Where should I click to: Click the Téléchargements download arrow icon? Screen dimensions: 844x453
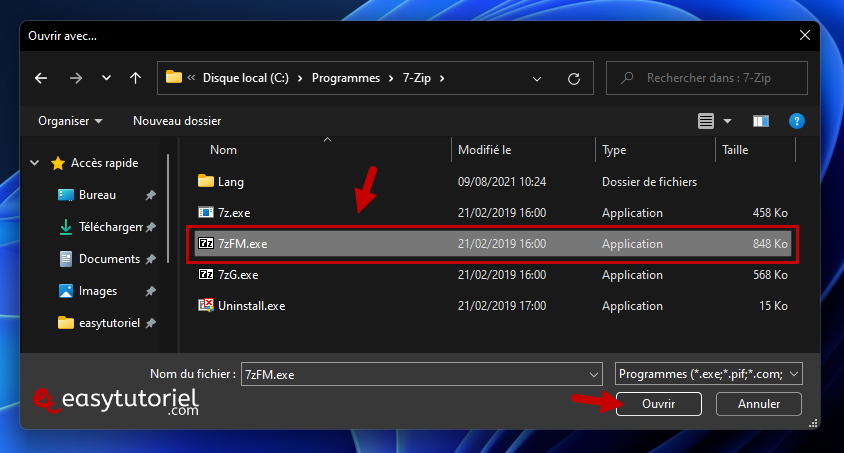(66, 227)
